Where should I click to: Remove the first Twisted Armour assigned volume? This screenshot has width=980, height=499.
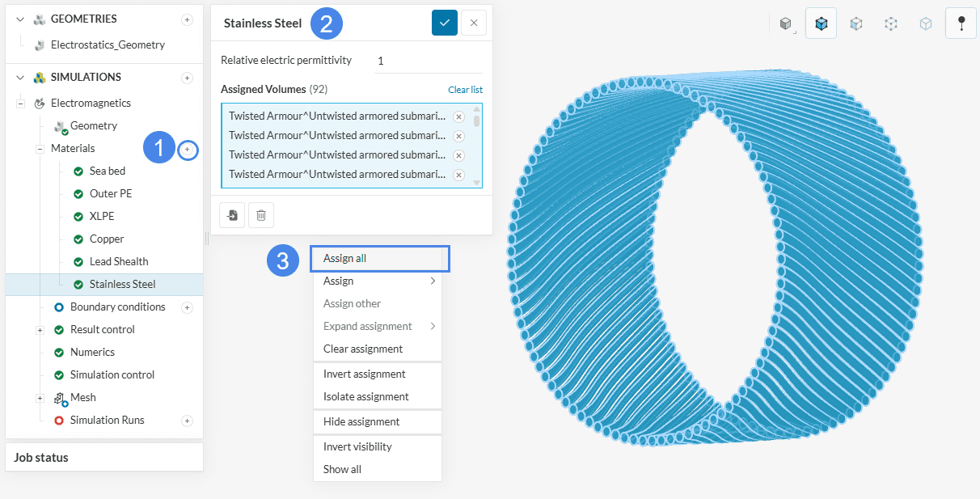click(x=458, y=116)
